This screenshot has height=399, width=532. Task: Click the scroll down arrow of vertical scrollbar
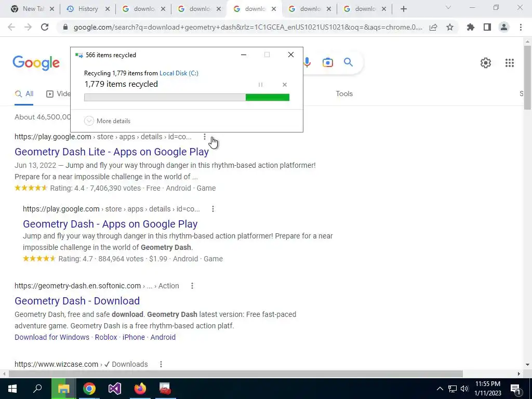pos(527,365)
